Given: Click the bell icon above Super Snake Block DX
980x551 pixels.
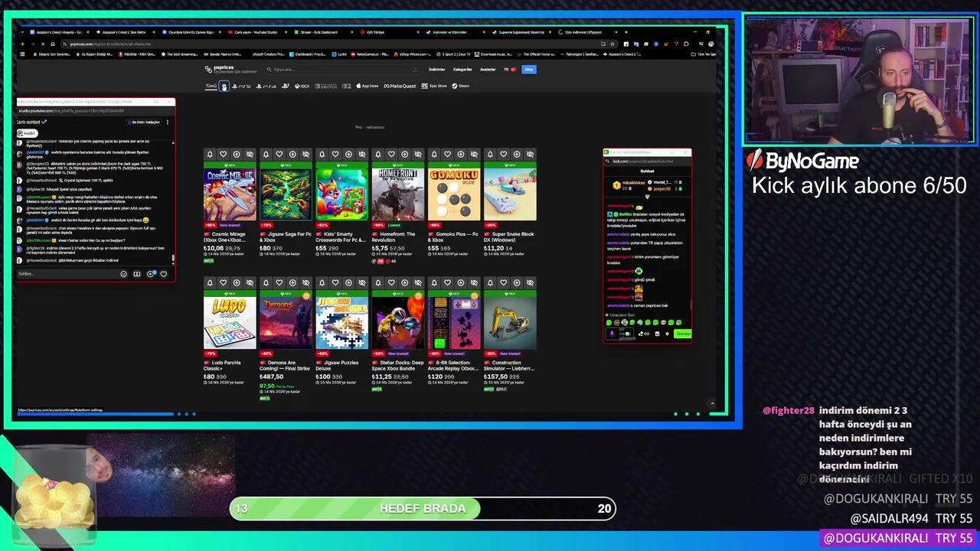Looking at the screenshot, I should (x=490, y=155).
